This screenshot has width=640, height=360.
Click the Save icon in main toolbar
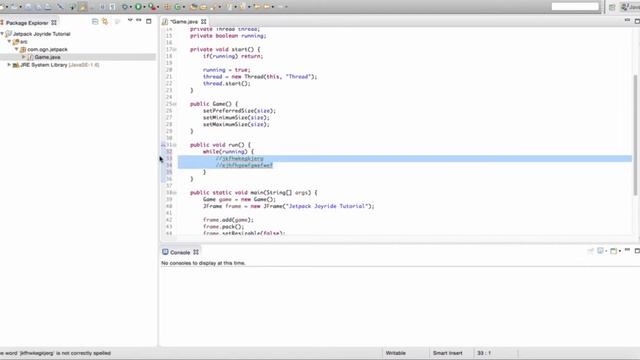[29, 7]
